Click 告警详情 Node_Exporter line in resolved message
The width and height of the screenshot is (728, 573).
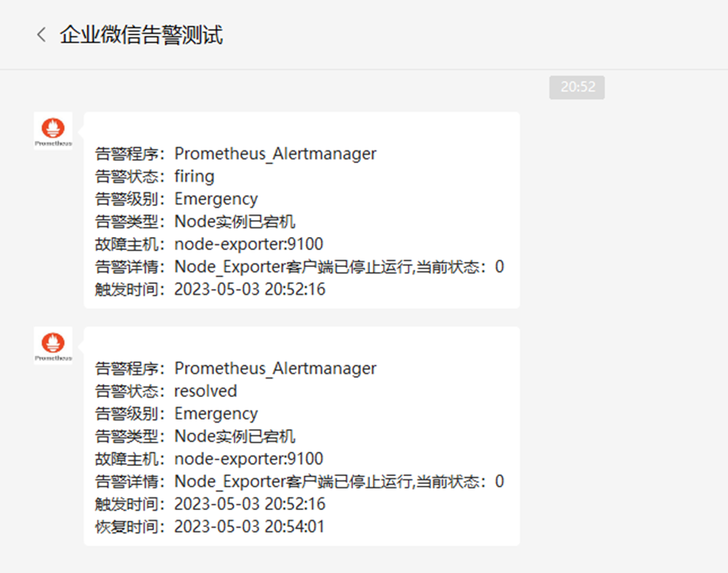299,481
